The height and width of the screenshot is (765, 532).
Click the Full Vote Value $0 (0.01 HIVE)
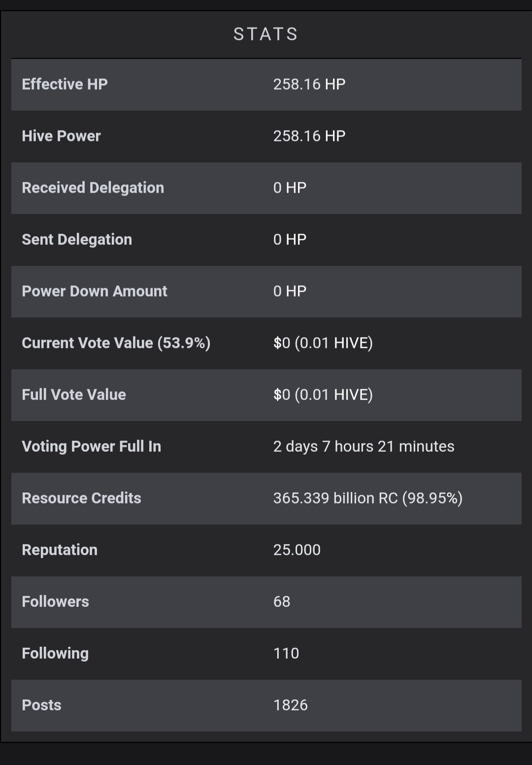point(323,395)
